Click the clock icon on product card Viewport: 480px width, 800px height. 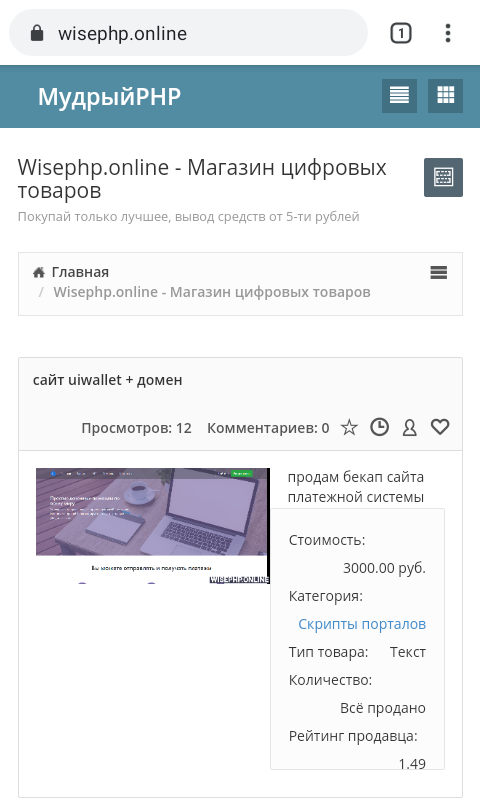[379, 427]
